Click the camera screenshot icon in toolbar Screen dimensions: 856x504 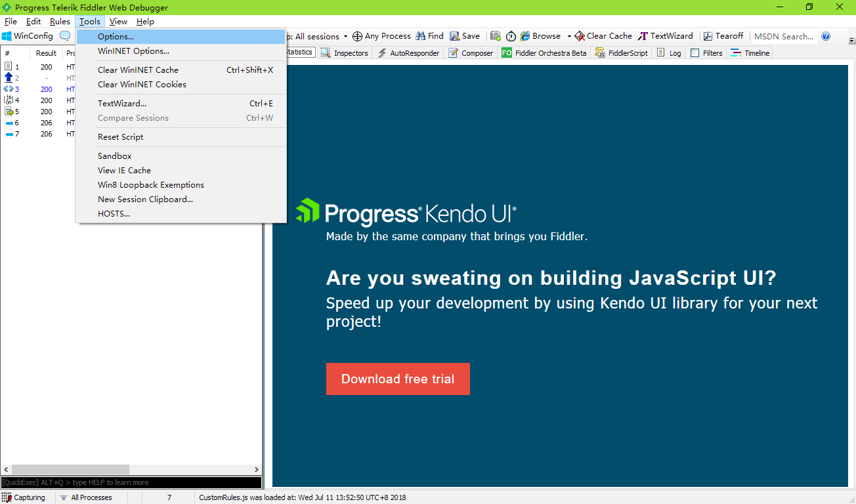(495, 36)
